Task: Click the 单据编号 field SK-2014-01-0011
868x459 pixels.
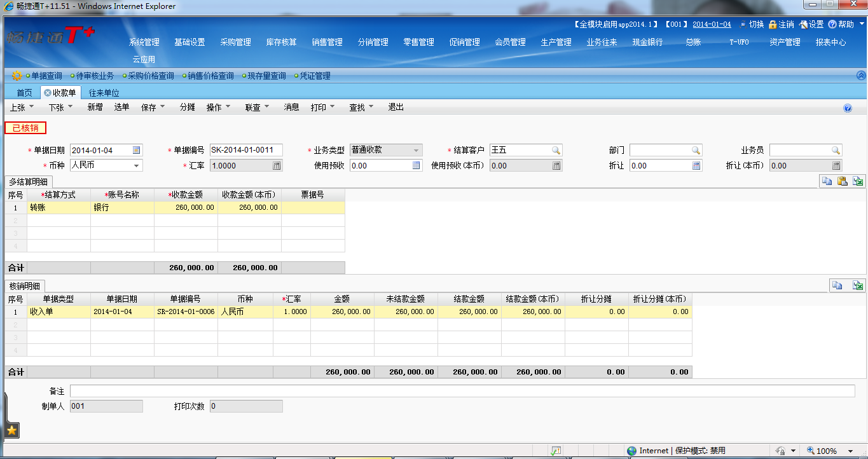Action: point(246,150)
